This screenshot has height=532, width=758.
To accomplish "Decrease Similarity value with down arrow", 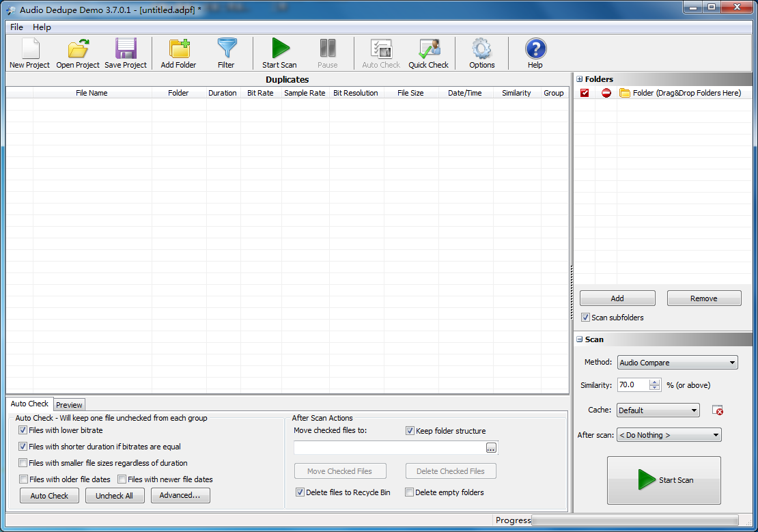I will coord(655,388).
